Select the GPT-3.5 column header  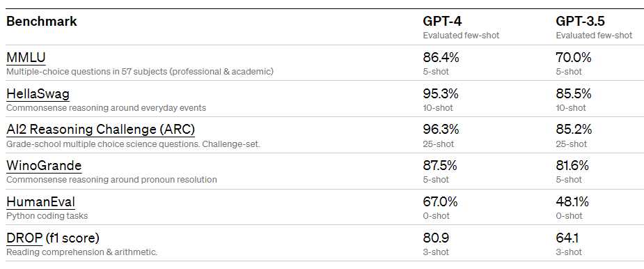coord(581,22)
